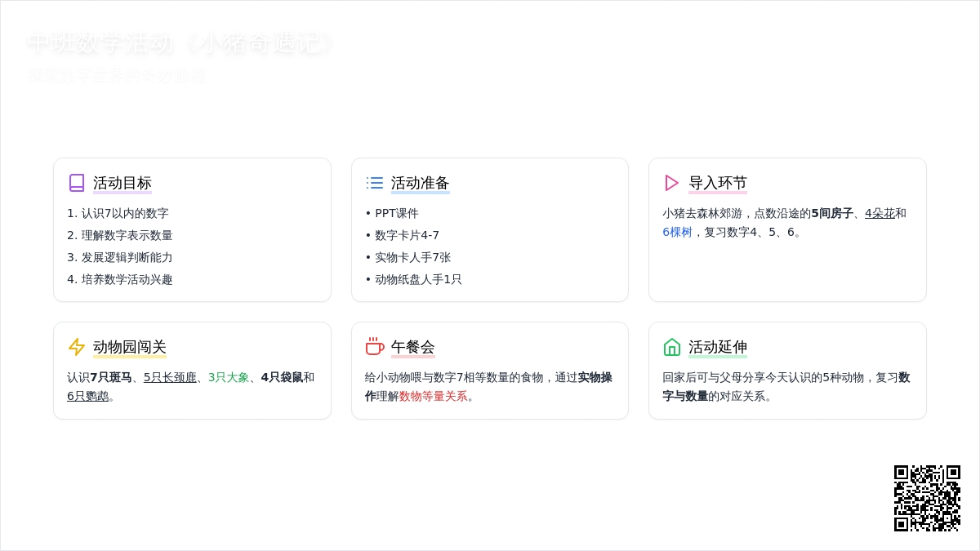Viewport: 980px width, 551px height.
Task: Select the 活动目标 card heading
Action: pos(122,183)
